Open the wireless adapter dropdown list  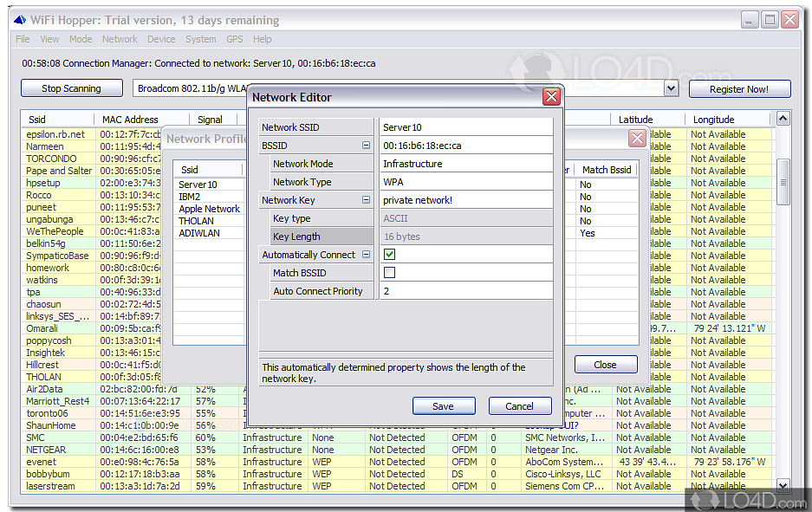pyautogui.click(x=671, y=88)
